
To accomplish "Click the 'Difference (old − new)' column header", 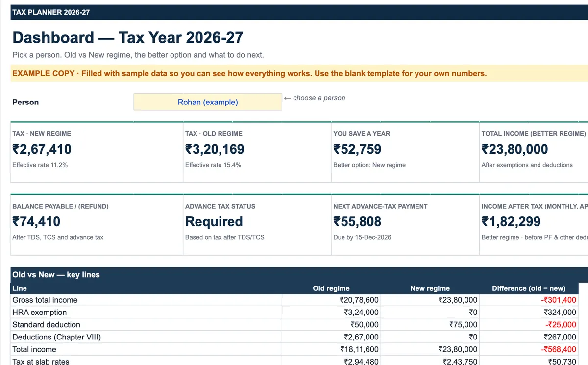I will pos(529,288).
